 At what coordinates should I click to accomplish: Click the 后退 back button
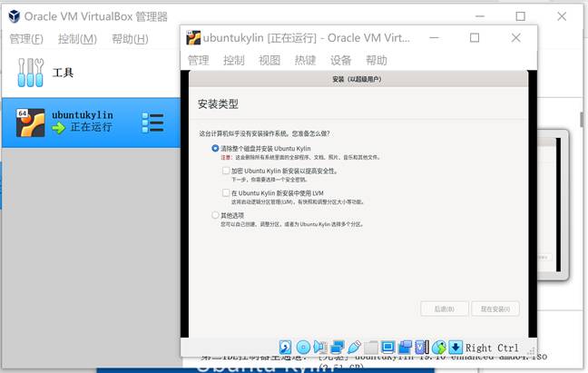444,309
